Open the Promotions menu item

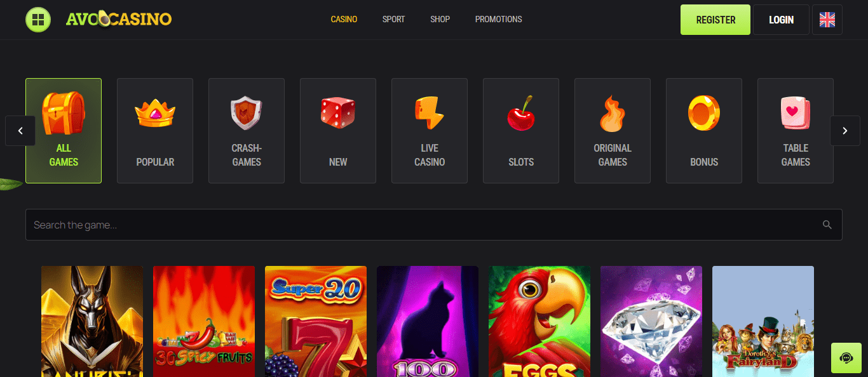coord(499,20)
